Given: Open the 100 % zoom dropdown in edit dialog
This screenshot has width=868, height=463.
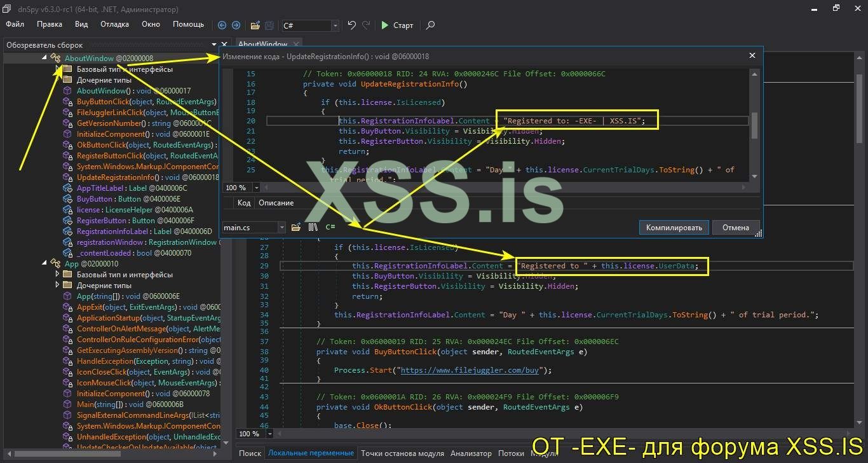Looking at the screenshot, I should [x=256, y=188].
